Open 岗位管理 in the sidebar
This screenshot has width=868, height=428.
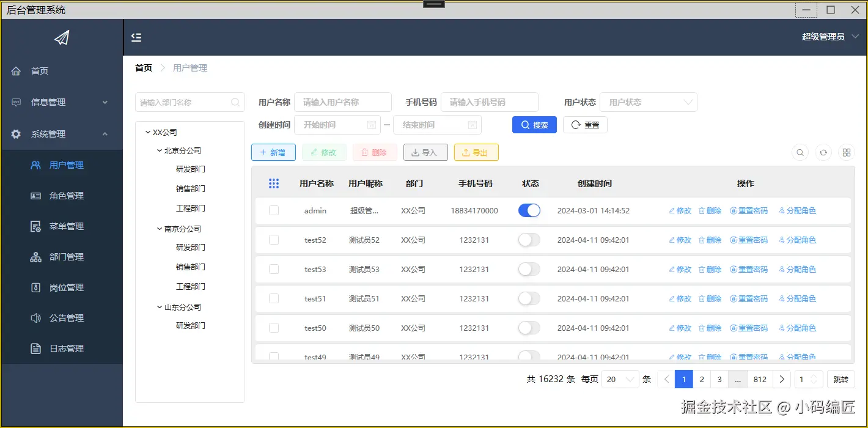[x=61, y=287]
